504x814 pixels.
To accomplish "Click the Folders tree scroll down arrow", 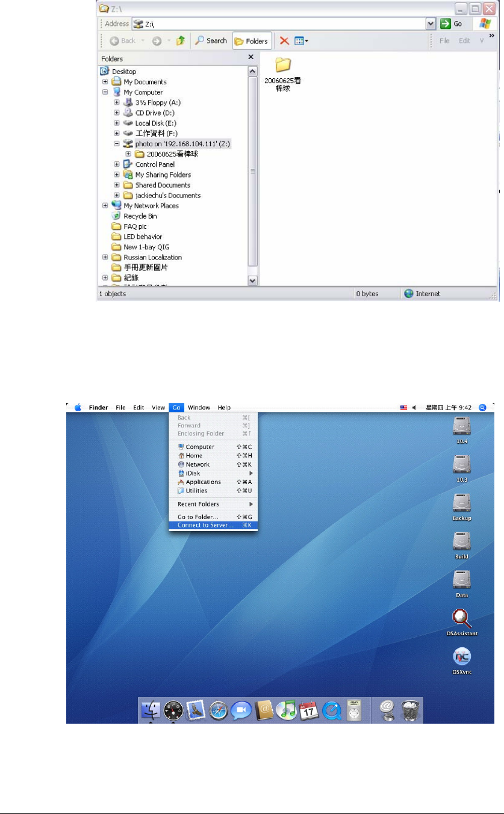I will (252, 281).
